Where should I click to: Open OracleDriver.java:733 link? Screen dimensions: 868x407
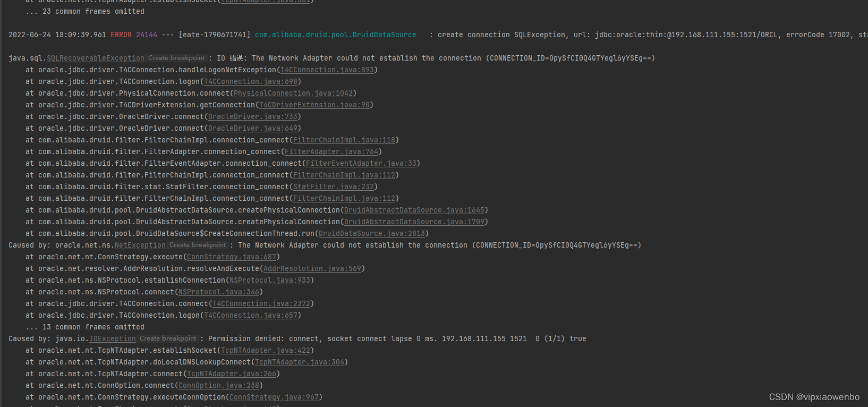click(x=253, y=117)
